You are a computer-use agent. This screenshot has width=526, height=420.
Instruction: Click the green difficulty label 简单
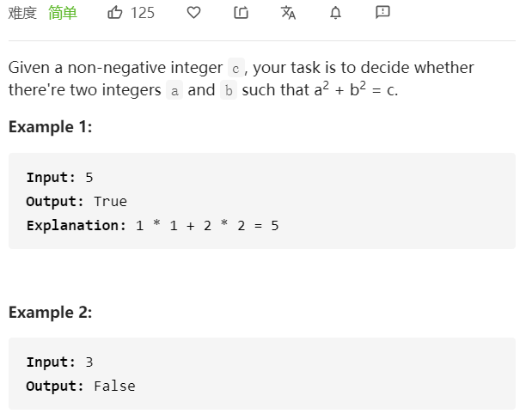pos(63,13)
